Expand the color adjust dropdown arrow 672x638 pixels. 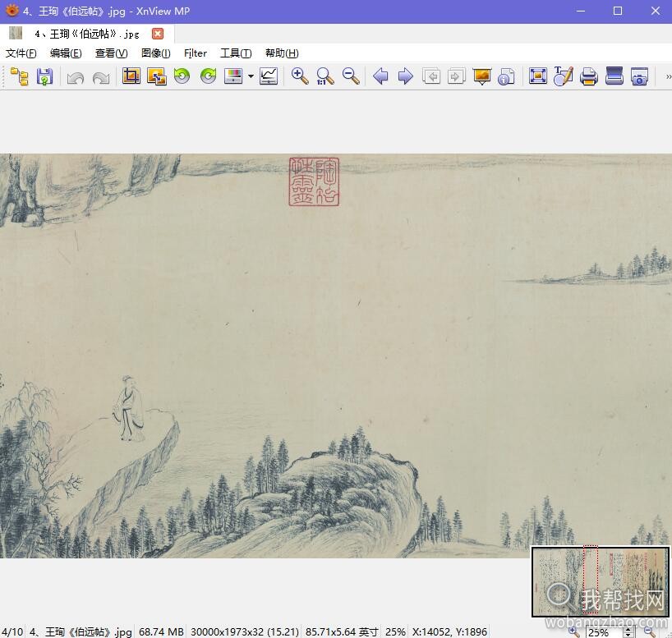(251, 76)
